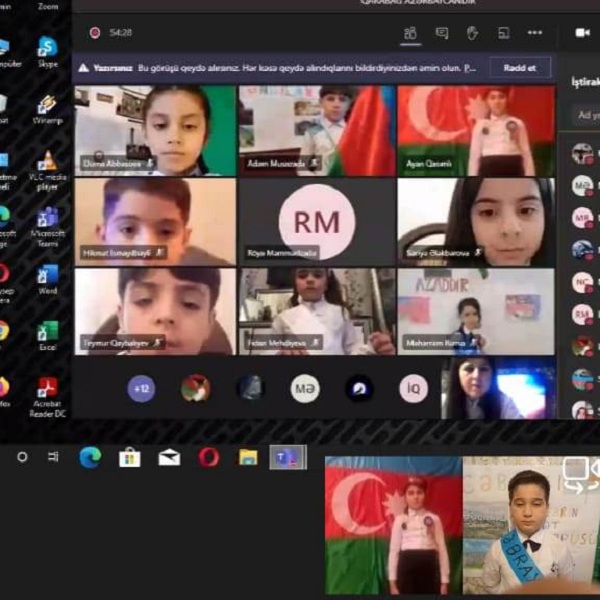Open Acrobat Reader DC desktop icon
The width and height of the screenshot is (600, 600).
pos(47,398)
